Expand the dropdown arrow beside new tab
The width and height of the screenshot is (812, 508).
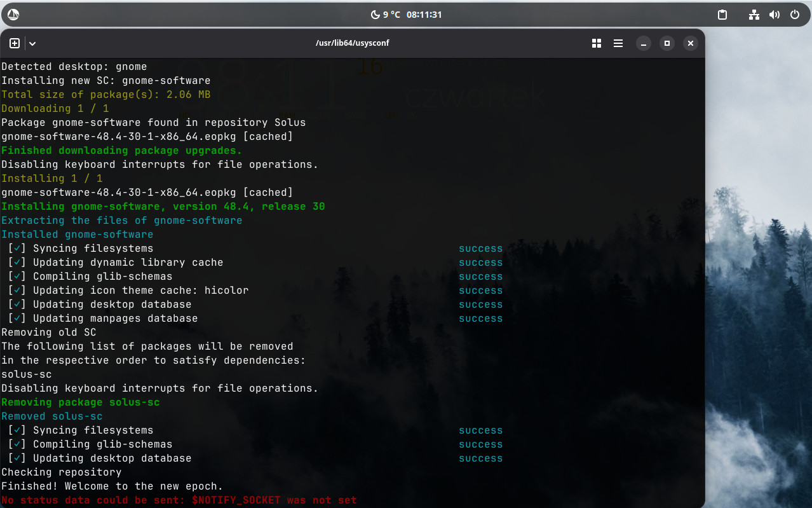32,43
